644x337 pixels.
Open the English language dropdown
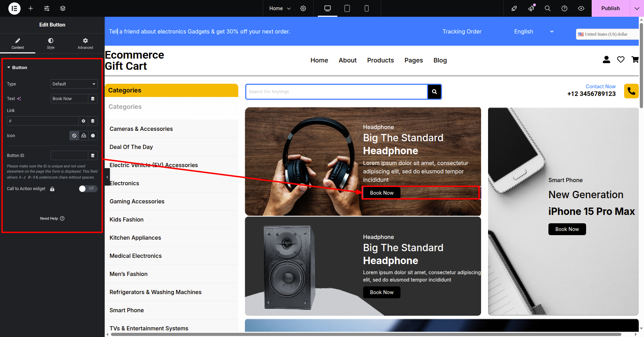coord(534,31)
